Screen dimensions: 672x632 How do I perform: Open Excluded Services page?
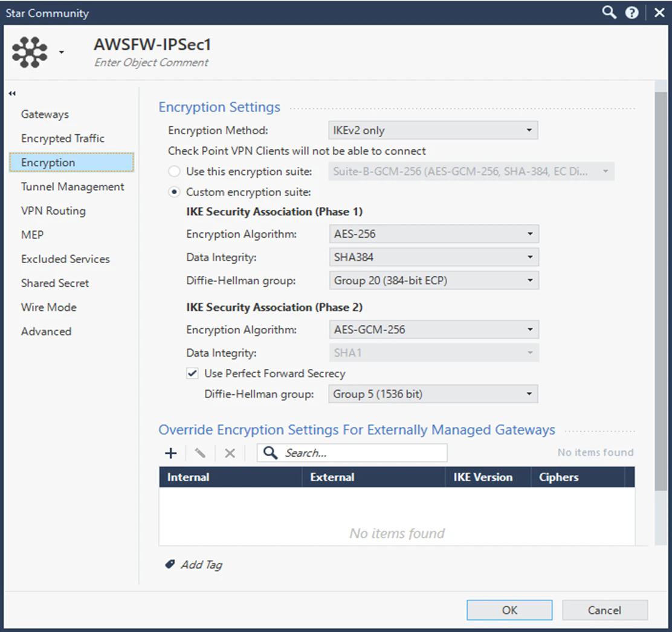point(66,259)
